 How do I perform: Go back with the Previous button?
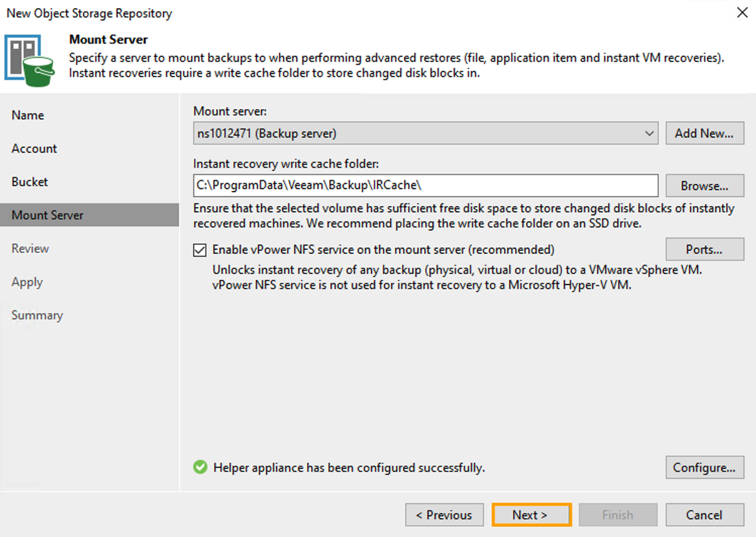point(444,514)
